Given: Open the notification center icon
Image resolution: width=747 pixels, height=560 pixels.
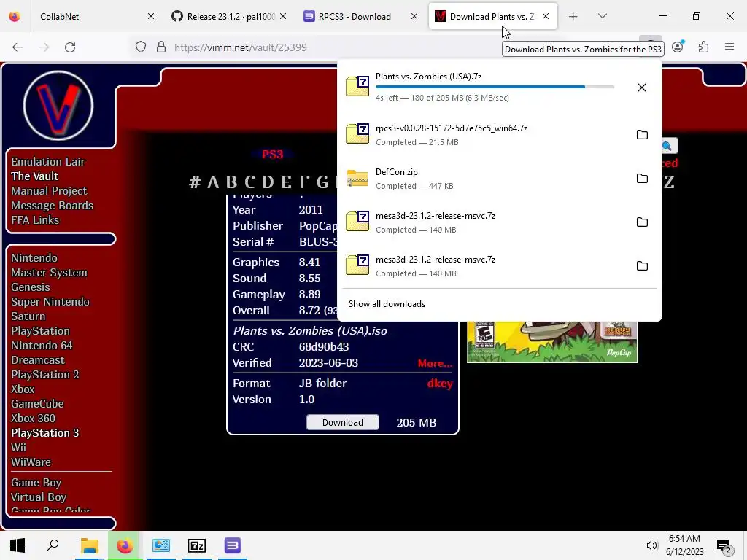Looking at the screenshot, I should pyautogui.click(x=724, y=545).
